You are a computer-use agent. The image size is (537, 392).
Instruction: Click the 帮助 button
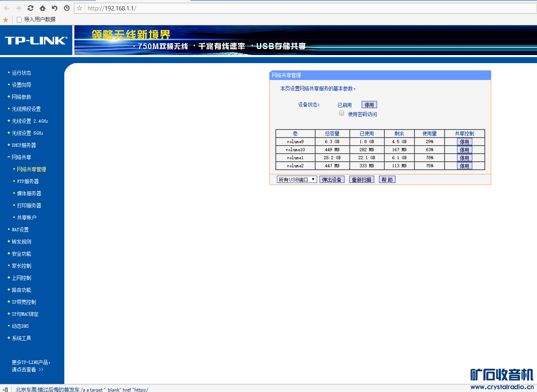click(387, 179)
